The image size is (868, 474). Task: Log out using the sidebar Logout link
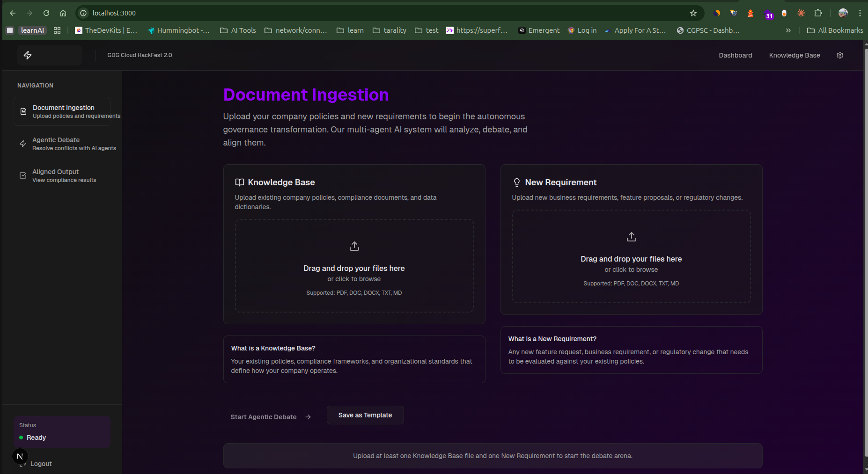pyautogui.click(x=41, y=464)
